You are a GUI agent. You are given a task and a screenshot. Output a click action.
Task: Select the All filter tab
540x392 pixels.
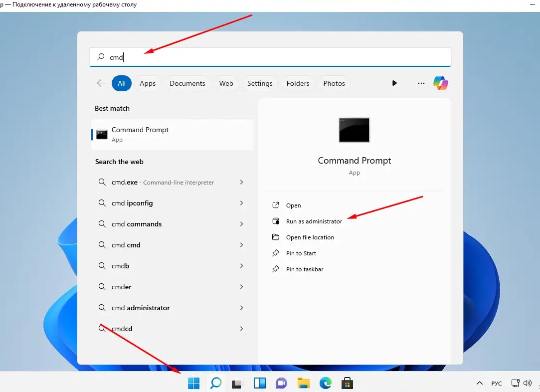(122, 83)
